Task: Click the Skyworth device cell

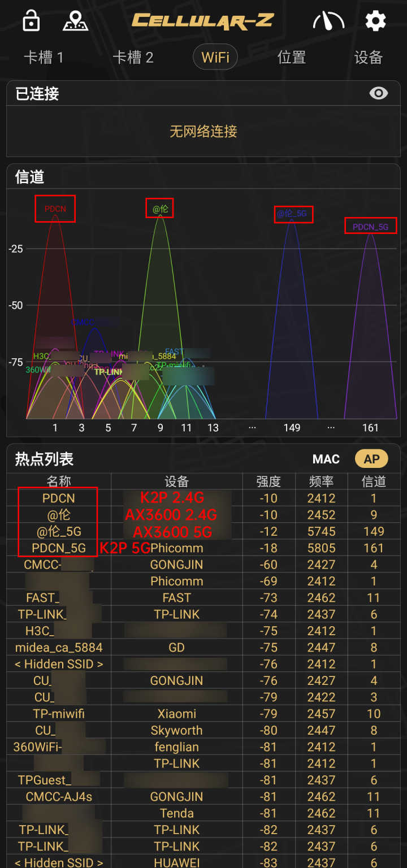Action: [176, 731]
